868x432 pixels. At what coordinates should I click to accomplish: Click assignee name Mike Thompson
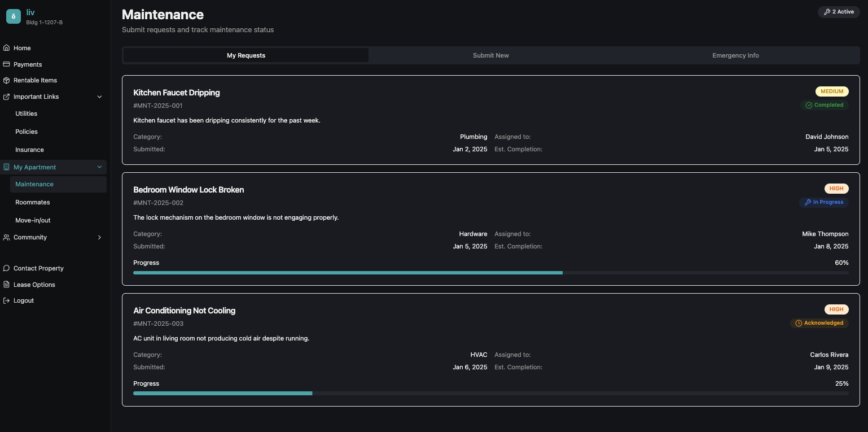(825, 234)
